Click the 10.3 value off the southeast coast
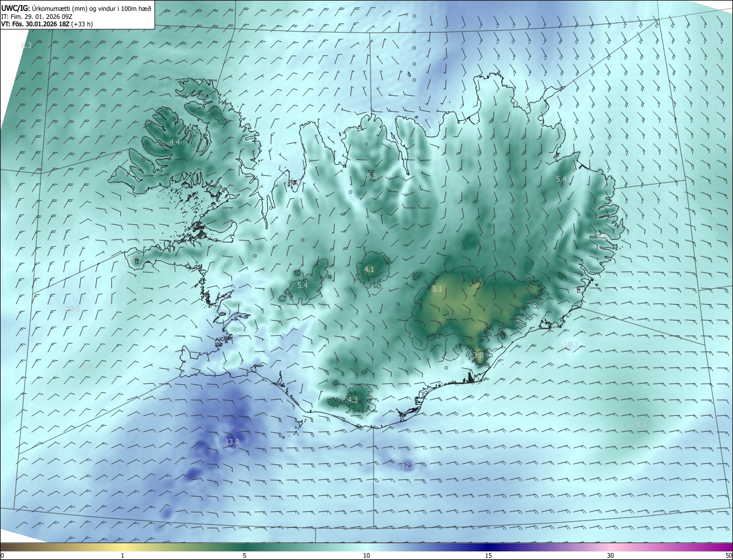Viewport: 733px width, 560px height. point(572,345)
